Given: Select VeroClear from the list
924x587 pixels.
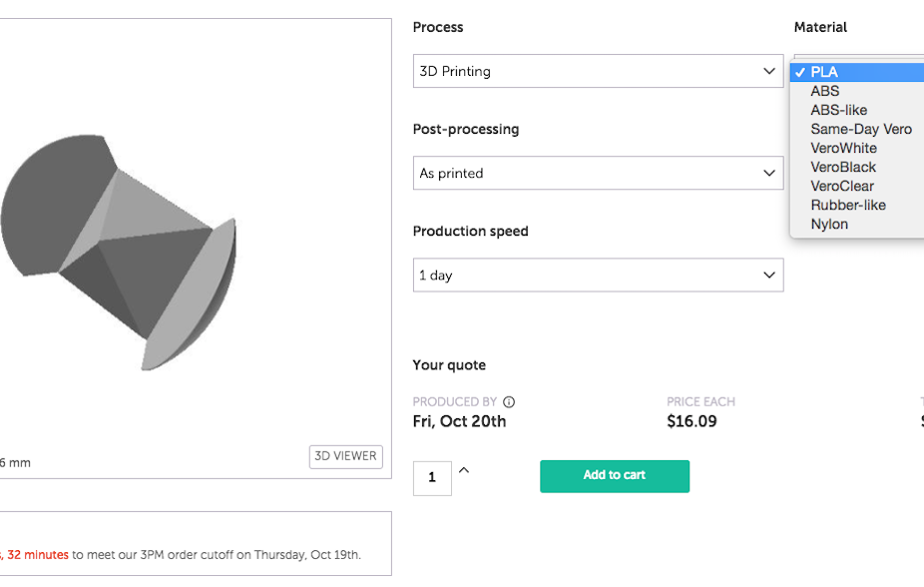Looking at the screenshot, I should 857,186.
